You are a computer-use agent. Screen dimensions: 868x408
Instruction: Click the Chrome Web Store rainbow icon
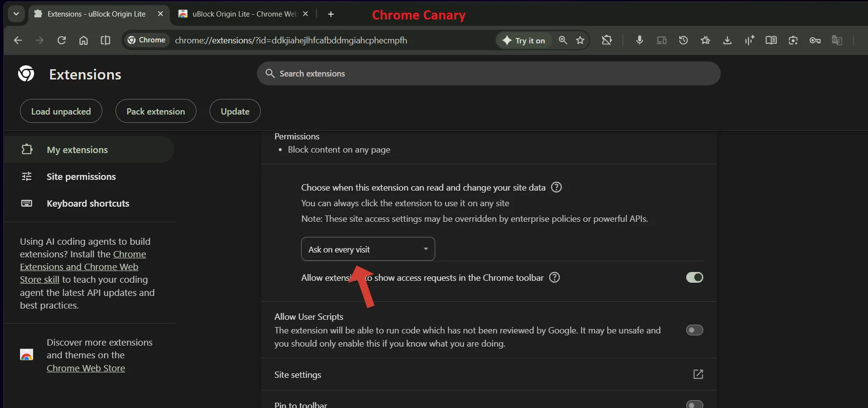27,354
